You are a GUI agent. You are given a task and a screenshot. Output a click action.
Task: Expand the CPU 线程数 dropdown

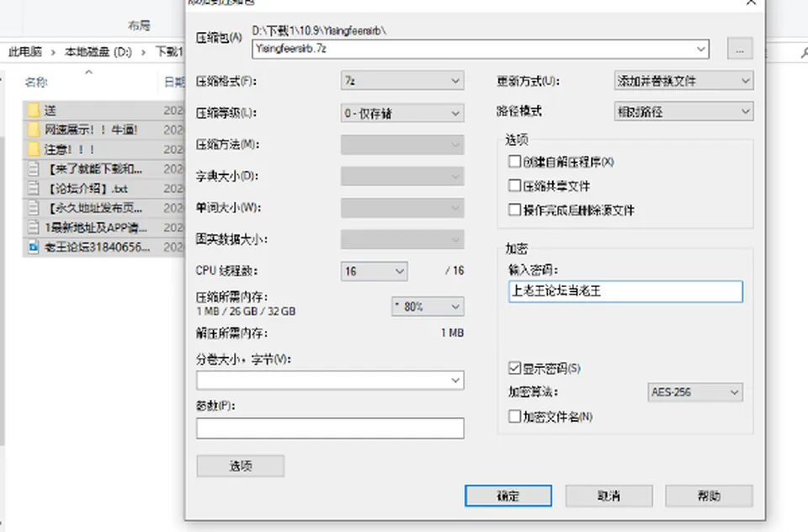(374, 271)
